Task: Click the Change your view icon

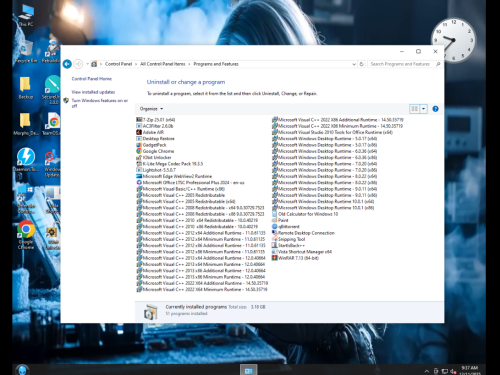Action: click(414, 109)
